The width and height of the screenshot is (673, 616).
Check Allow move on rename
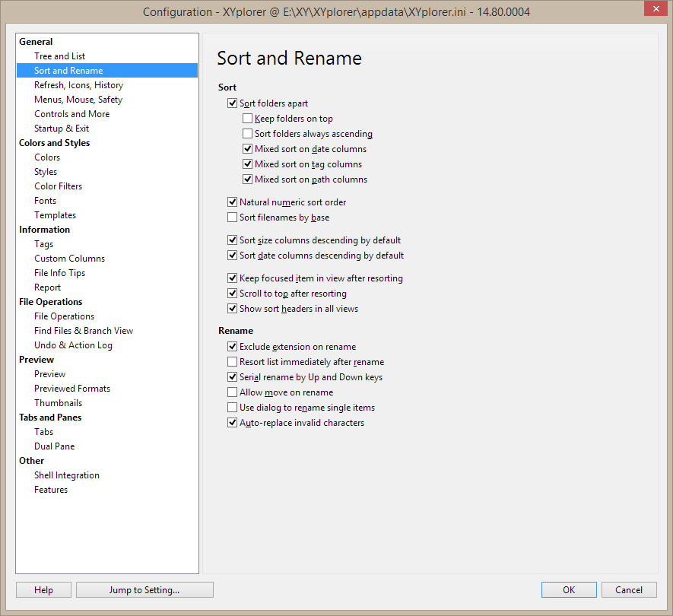tap(233, 392)
